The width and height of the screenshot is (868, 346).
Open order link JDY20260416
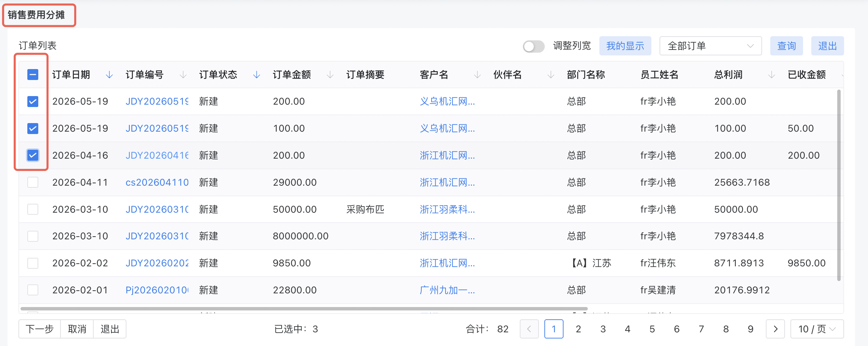[157, 155]
